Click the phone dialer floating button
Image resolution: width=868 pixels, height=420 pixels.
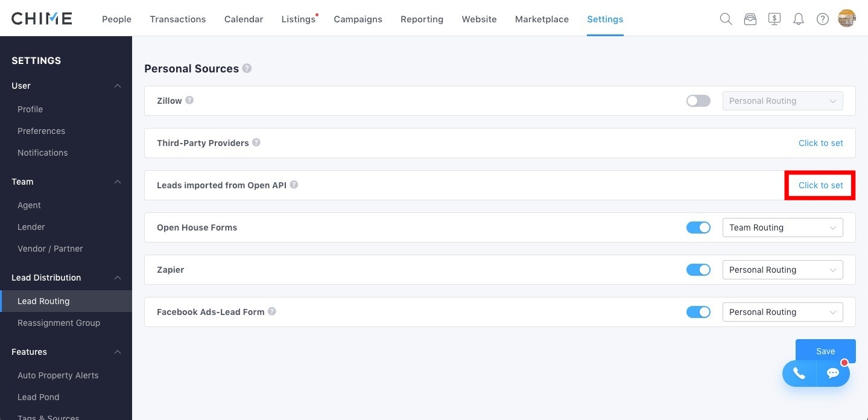click(x=799, y=374)
